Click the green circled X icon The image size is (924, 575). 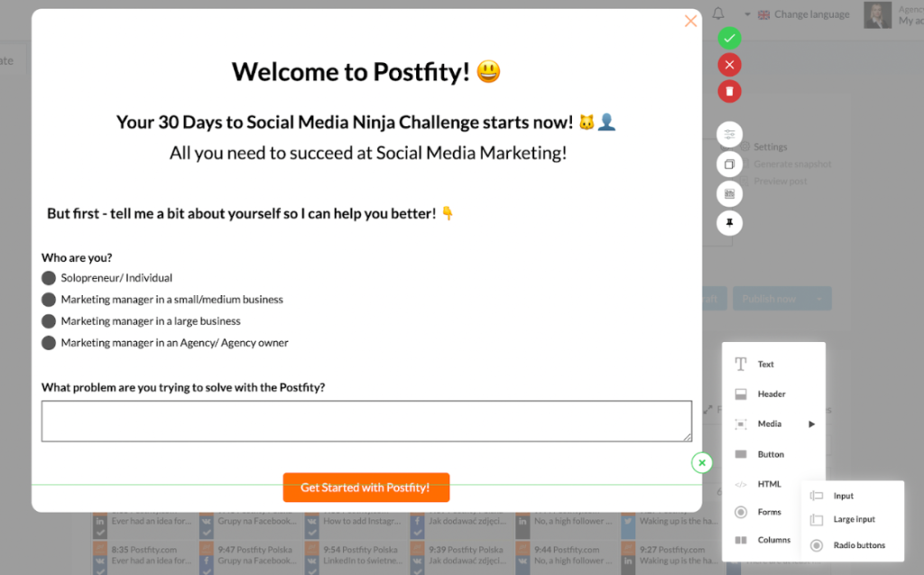click(x=702, y=463)
